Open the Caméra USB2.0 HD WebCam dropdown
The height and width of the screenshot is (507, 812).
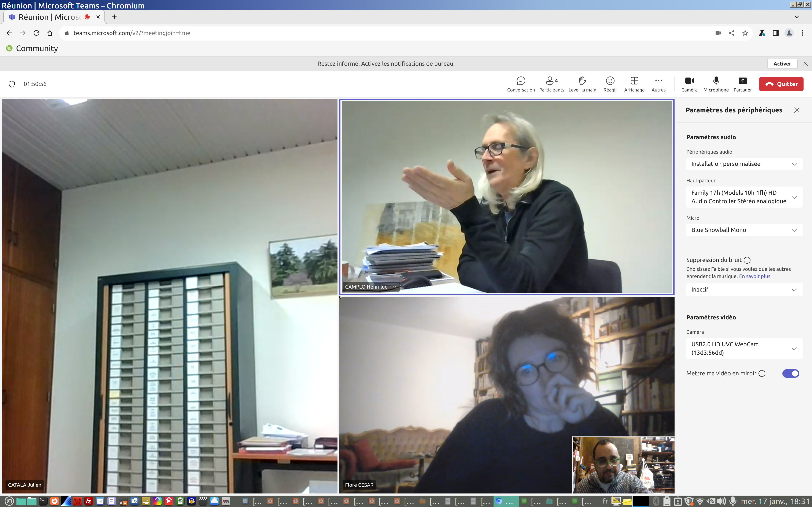744,348
